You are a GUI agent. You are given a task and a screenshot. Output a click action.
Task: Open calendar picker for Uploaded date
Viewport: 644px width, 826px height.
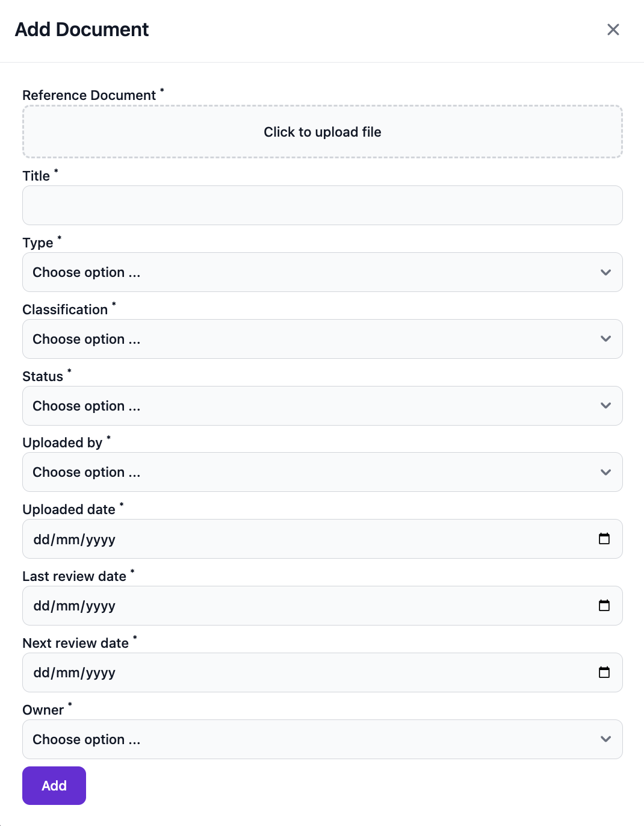coord(604,539)
